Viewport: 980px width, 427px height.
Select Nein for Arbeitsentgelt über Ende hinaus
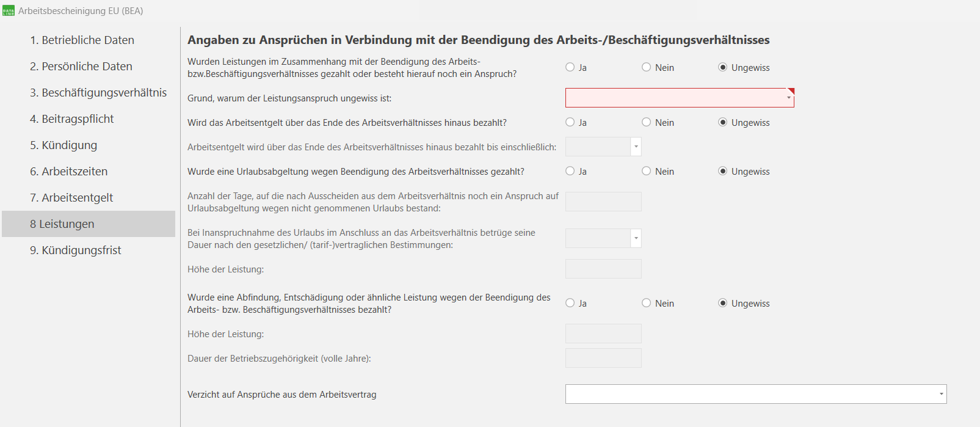pos(646,122)
